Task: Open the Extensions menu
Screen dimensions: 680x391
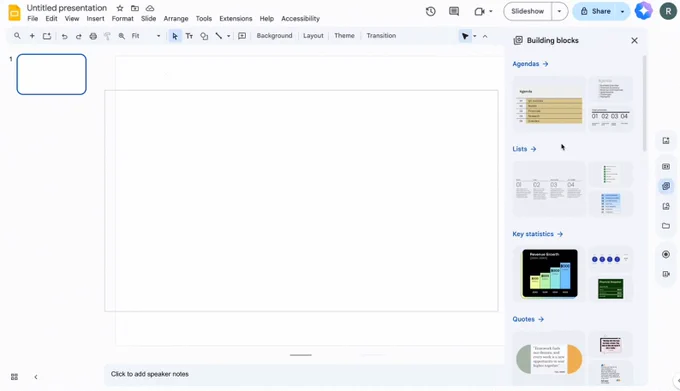Action: click(235, 19)
